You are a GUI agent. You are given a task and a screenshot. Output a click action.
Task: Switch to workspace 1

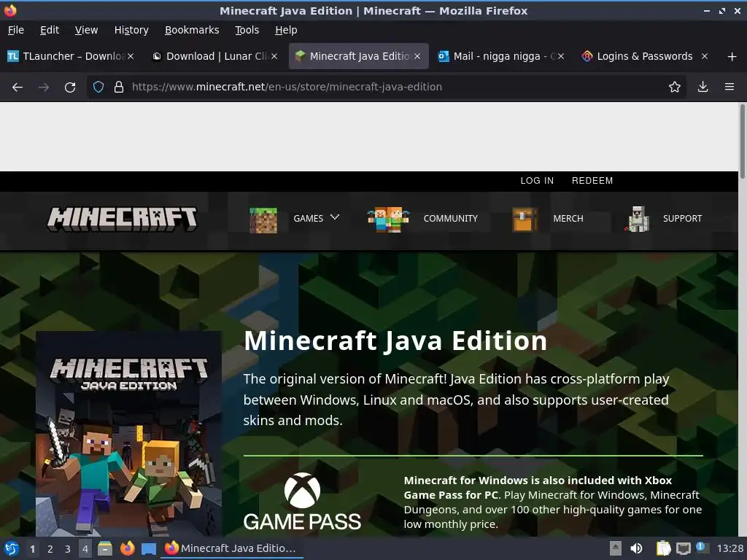[x=32, y=549]
